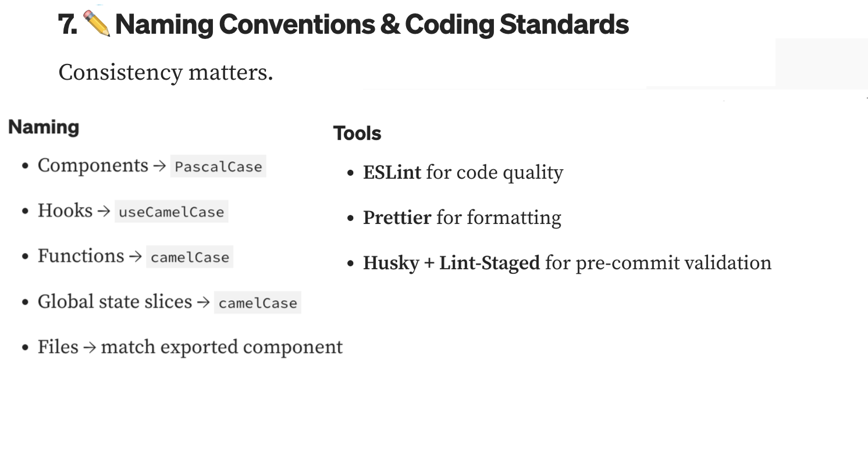868x456 pixels.
Task: Click the "match exported component" text
Action: pyautogui.click(x=222, y=347)
